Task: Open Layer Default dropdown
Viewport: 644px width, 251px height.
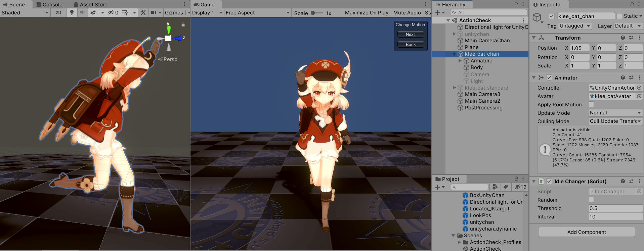Action: pos(628,26)
